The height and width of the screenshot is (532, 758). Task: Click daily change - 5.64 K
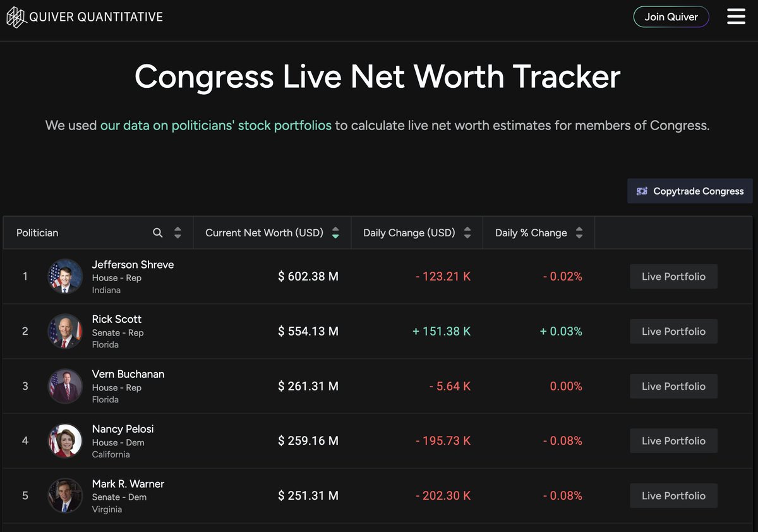click(450, 386)
